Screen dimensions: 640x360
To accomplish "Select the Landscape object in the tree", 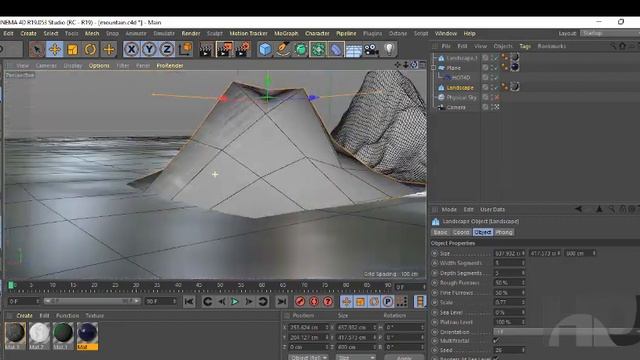I will point(460,87).
